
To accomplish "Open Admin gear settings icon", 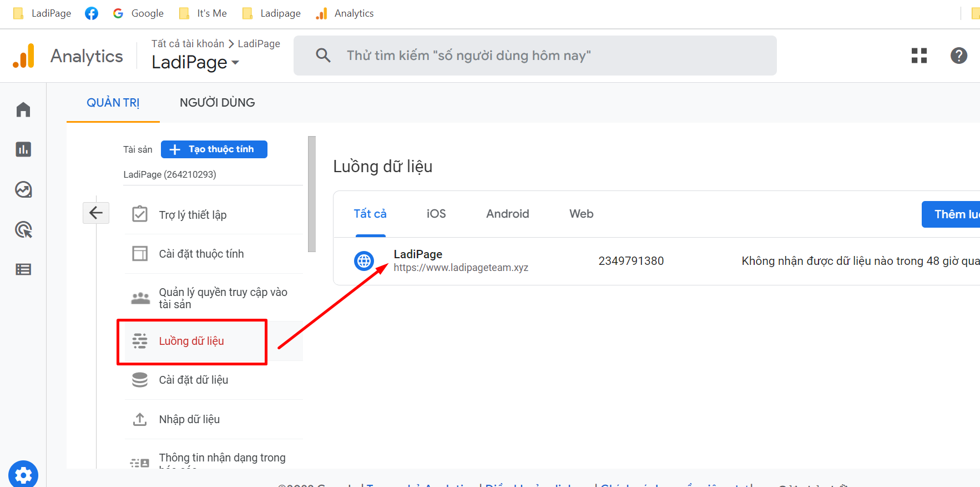I will click(x=23, y=475).
